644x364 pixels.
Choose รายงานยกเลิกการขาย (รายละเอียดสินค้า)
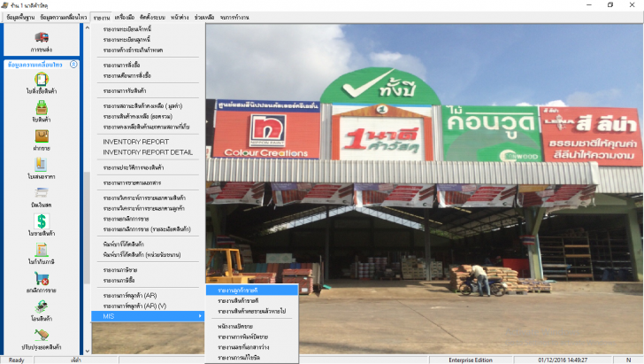(x=148, y=229)
